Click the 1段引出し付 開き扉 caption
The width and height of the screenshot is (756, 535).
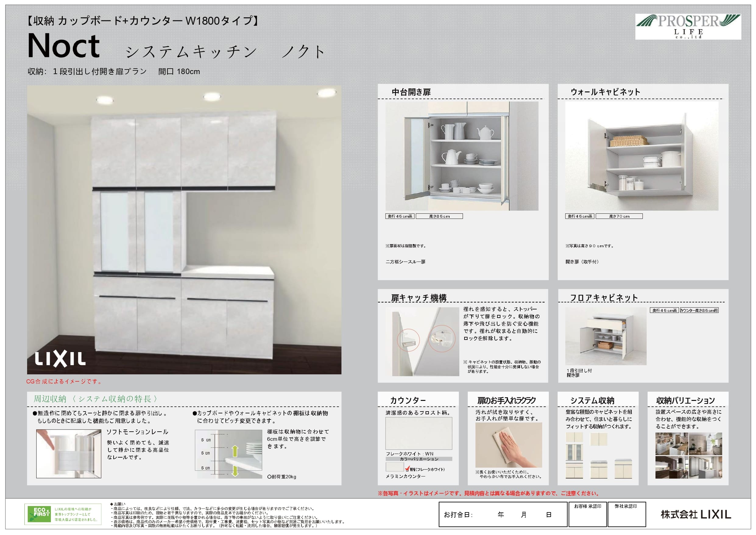(x=579, y=373)
